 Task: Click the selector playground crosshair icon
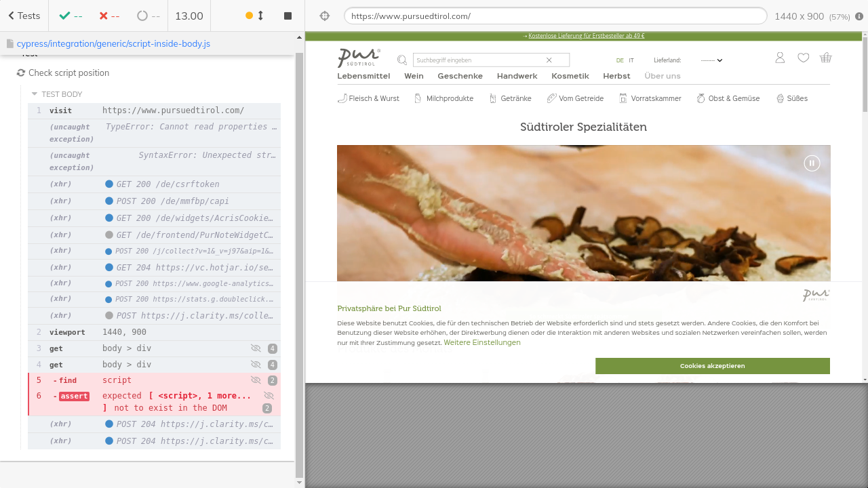point(324,16)
